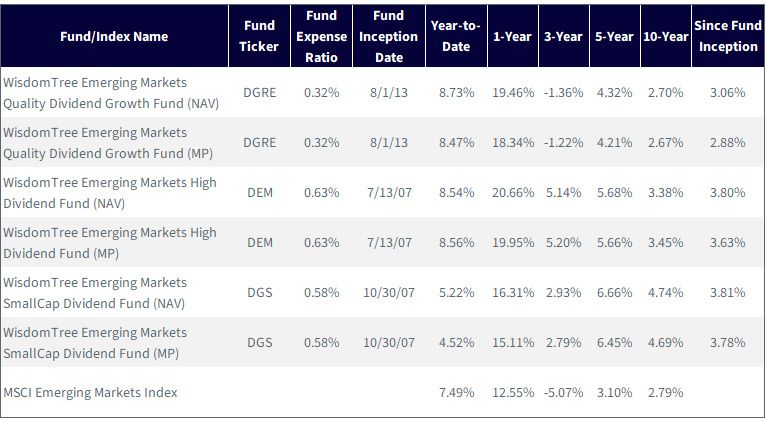766x421 pixels.
Task: Click the DEM ticker in the High Dividend NAV row
Action: pyautogui.click(x=259, y=193)
